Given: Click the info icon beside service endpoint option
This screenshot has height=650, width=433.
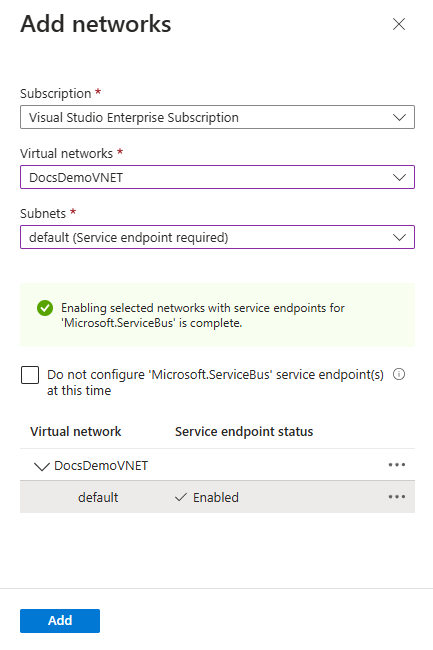Looking at the screenshot, I should point(399,374).
